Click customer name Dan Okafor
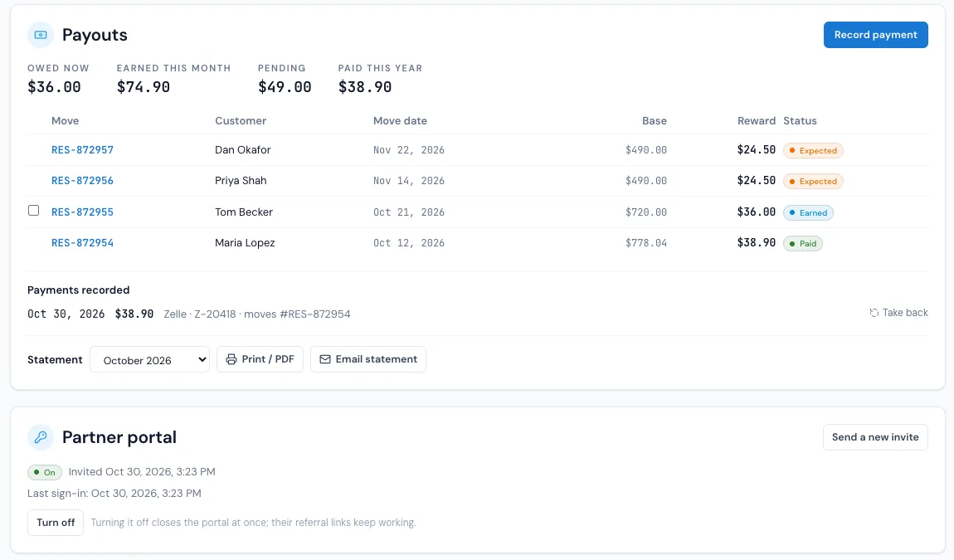Viewport: 954px width, 560px height. click(x=243, y=149)
